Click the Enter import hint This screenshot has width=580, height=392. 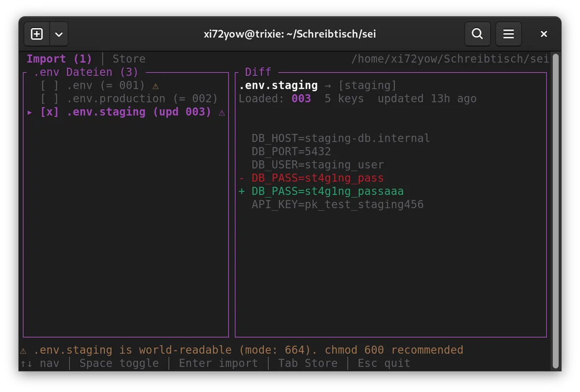coord(218,363)
